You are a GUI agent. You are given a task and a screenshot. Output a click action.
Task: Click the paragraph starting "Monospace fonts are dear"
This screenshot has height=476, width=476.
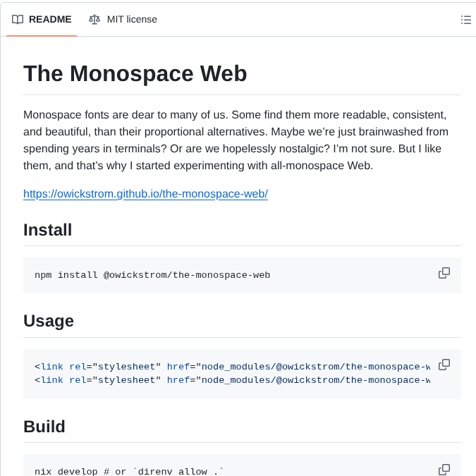click(x=236, y=140)
